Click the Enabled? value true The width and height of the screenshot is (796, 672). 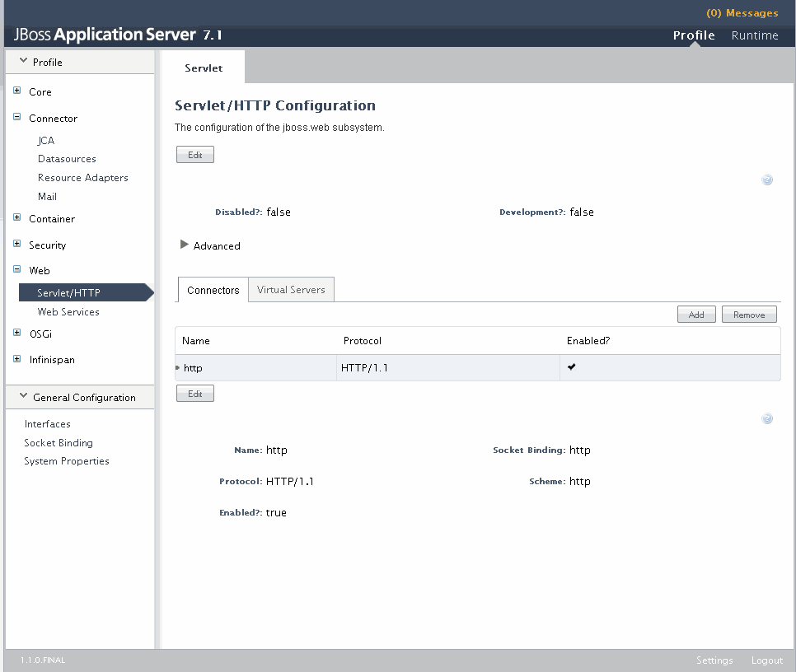(x=276, y=513)
